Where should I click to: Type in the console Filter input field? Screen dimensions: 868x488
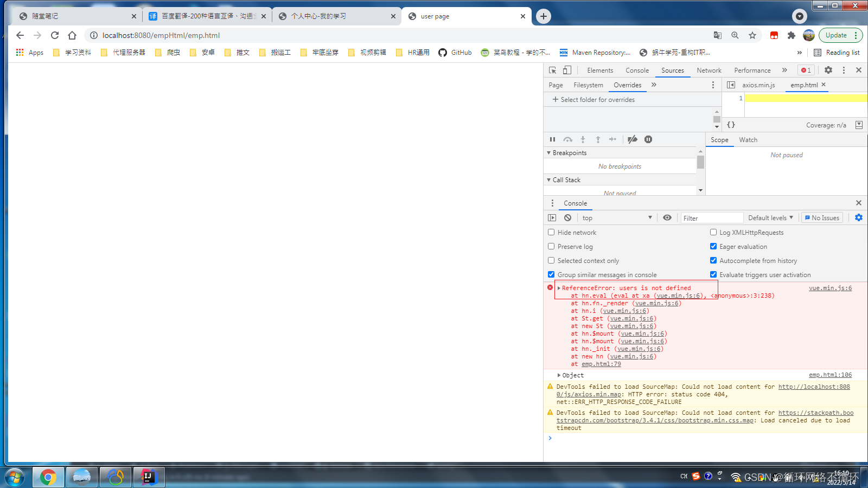711,217
